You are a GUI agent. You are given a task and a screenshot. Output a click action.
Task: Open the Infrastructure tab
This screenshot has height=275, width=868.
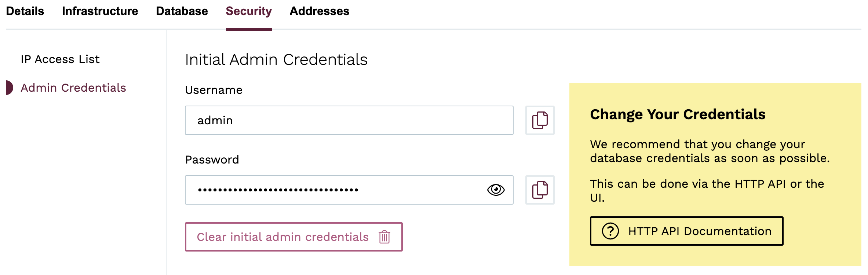coord(100,11)
